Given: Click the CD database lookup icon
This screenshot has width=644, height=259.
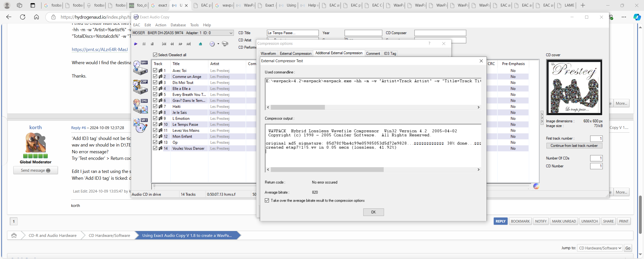Looking at the screenshot, I should pos(212,44).
